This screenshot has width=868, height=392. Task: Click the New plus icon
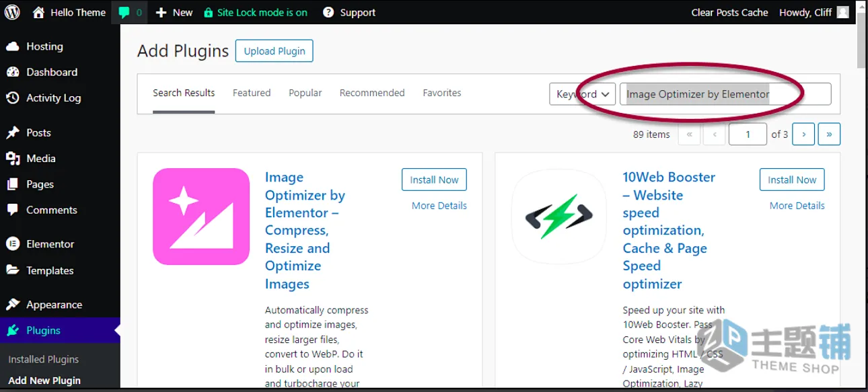[x=161, y=12]
